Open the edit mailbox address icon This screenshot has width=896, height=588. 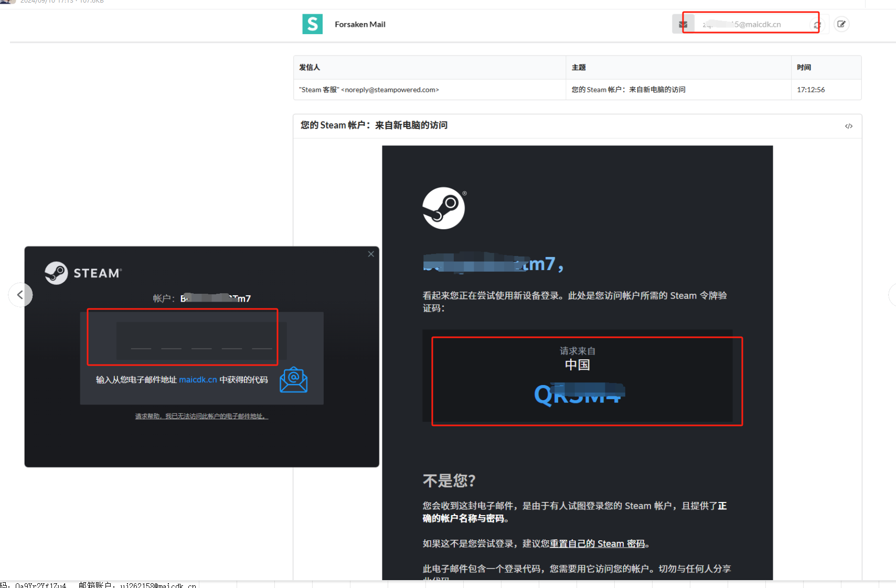coord(841,24)
